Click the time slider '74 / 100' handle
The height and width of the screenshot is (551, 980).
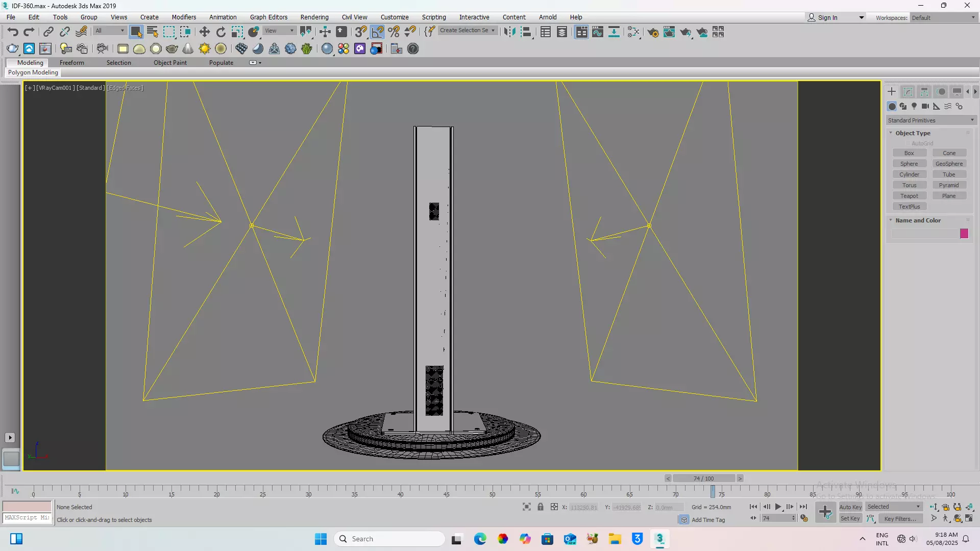point(704,479)
